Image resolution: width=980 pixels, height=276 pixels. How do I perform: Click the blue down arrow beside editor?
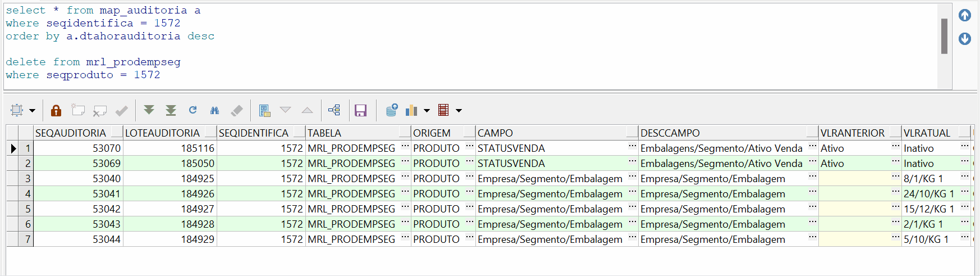(965, 39)
